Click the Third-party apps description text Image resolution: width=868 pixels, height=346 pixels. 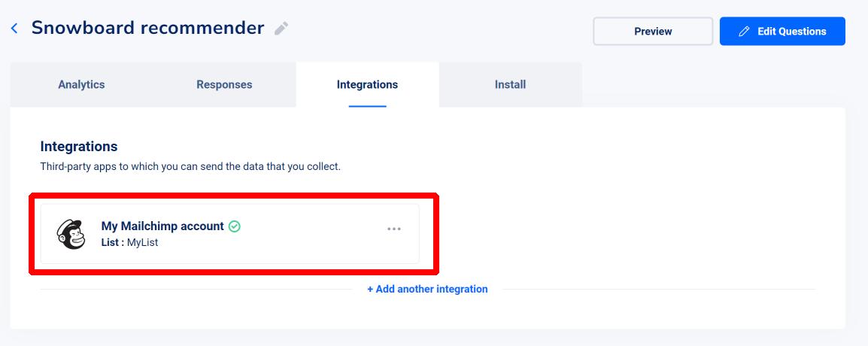[190, 167]
